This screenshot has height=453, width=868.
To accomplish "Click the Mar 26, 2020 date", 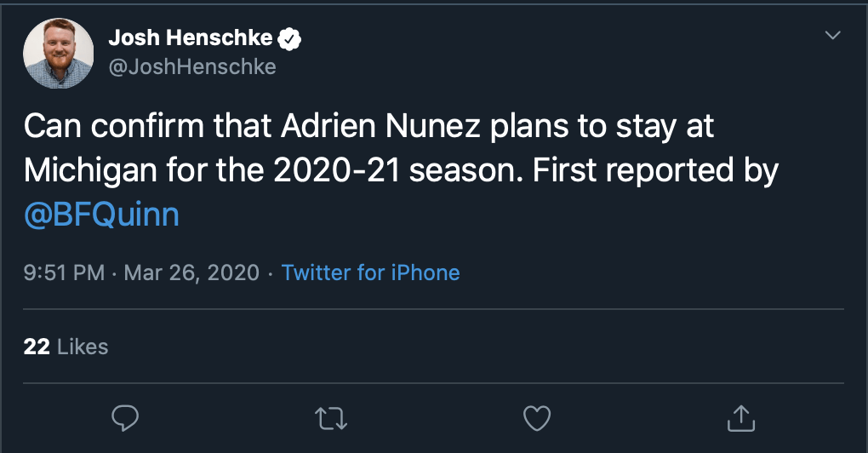I will click(x=191, y=273).
